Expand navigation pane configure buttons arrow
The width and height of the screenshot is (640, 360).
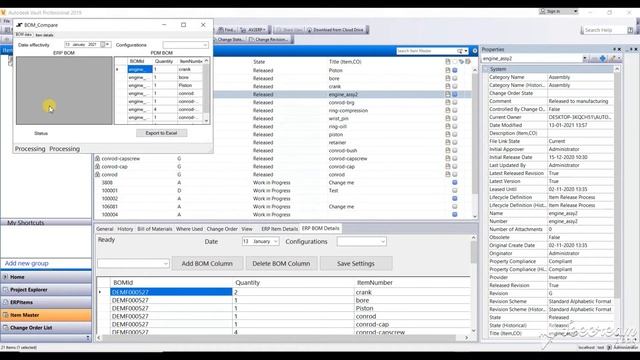(x=88, y=338)
